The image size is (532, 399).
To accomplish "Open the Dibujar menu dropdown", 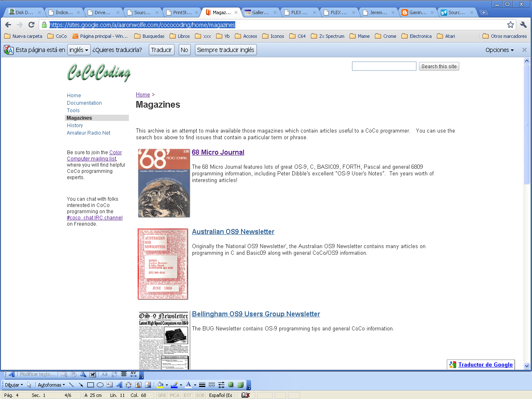I will click(14, 385).
